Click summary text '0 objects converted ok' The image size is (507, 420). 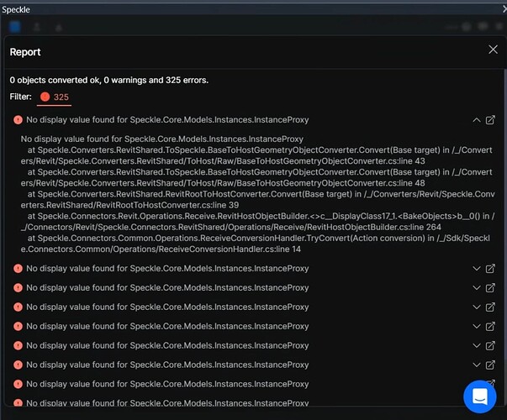[x=55, y=80]
